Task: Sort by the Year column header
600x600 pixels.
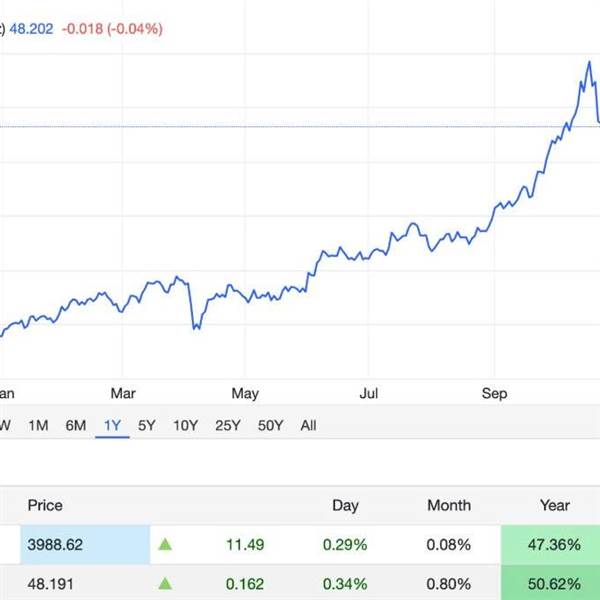Action: 555,506
